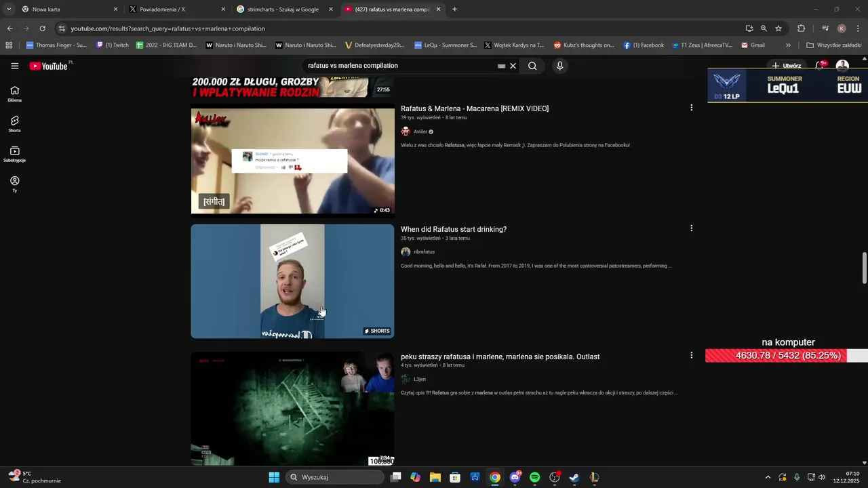Show hidden system tray icons

click(x=768, y=477)
